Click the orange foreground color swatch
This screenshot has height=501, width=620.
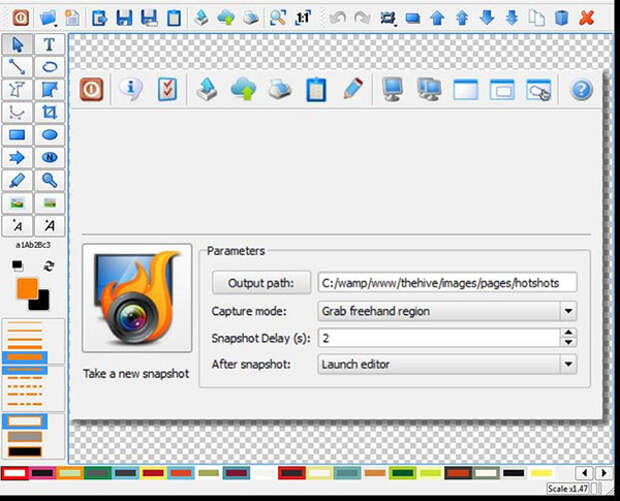(27, 289)
